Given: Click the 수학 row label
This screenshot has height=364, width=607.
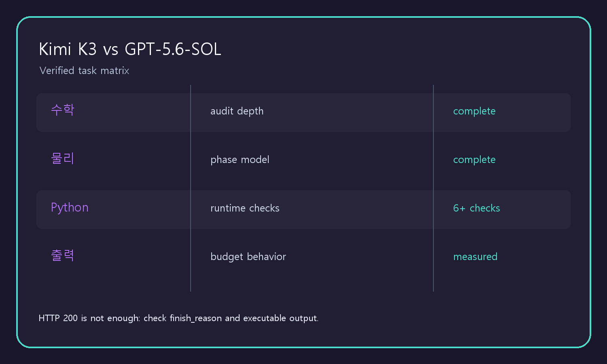Looking at the screenshot, I should point(63,110).
